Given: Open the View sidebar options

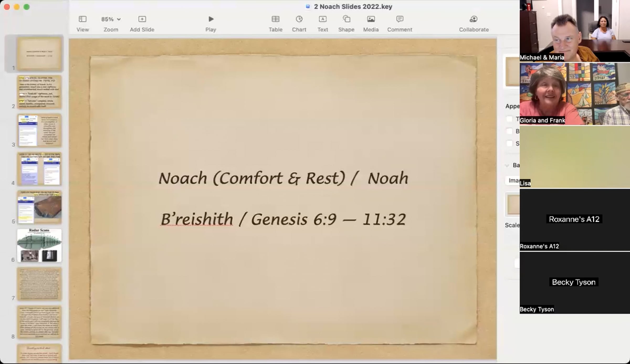Looking at the screenshot, I should click(x=82, y=19).
